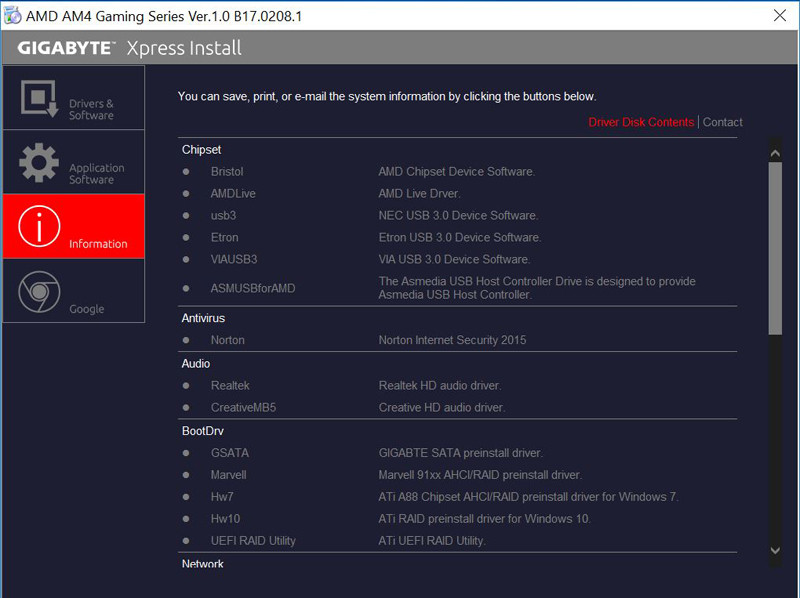Open the Google Chrome icon

[x=39, y=292]
